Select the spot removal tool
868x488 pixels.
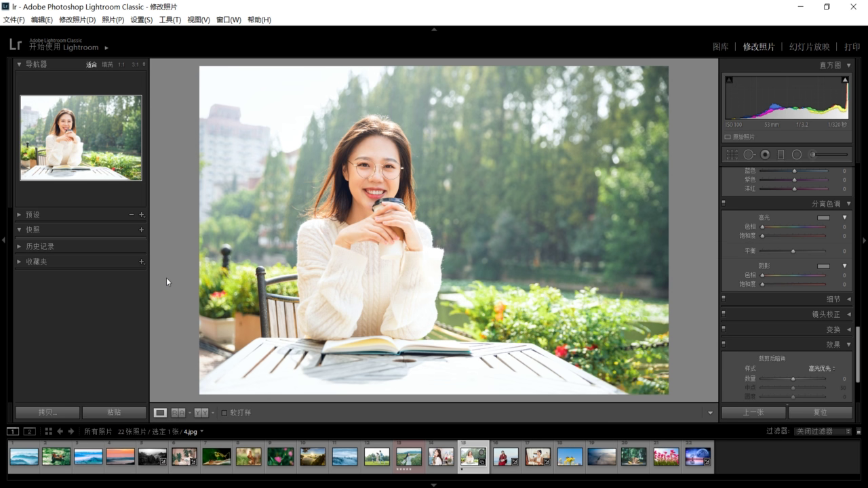749,155
